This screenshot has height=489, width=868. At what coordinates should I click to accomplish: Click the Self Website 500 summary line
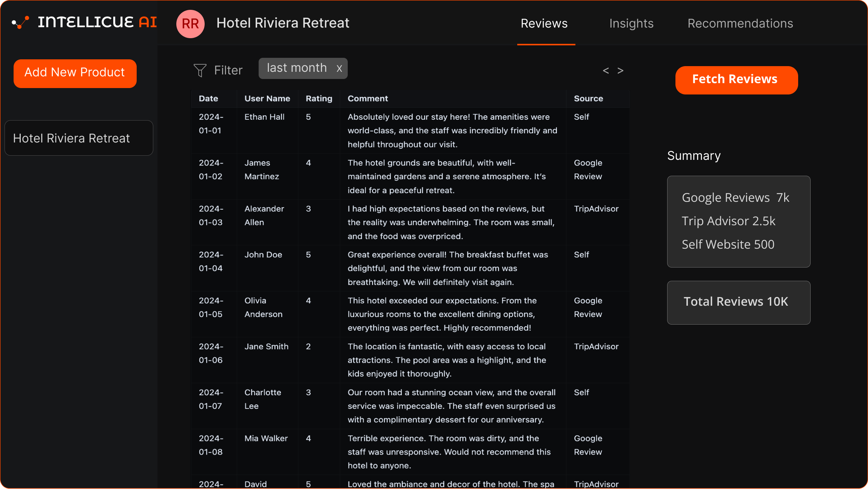pos(728,244)
